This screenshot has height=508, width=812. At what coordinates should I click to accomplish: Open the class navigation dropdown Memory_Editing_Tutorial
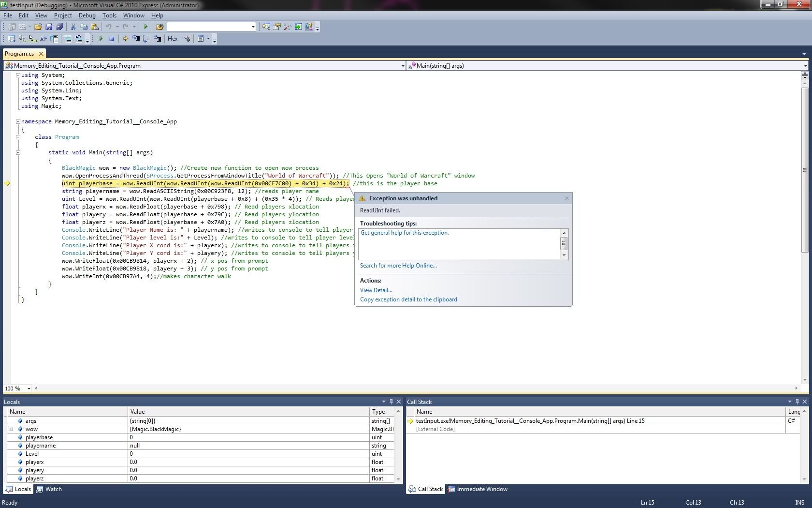point(403,66)
